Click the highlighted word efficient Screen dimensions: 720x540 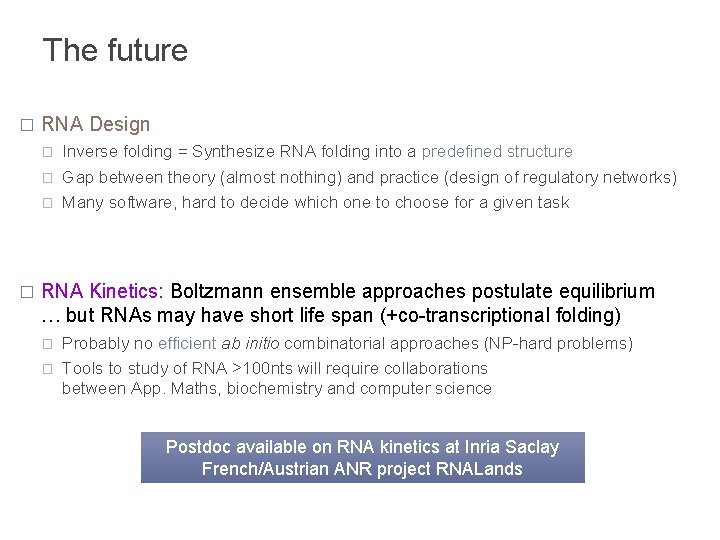coord(186,344)
